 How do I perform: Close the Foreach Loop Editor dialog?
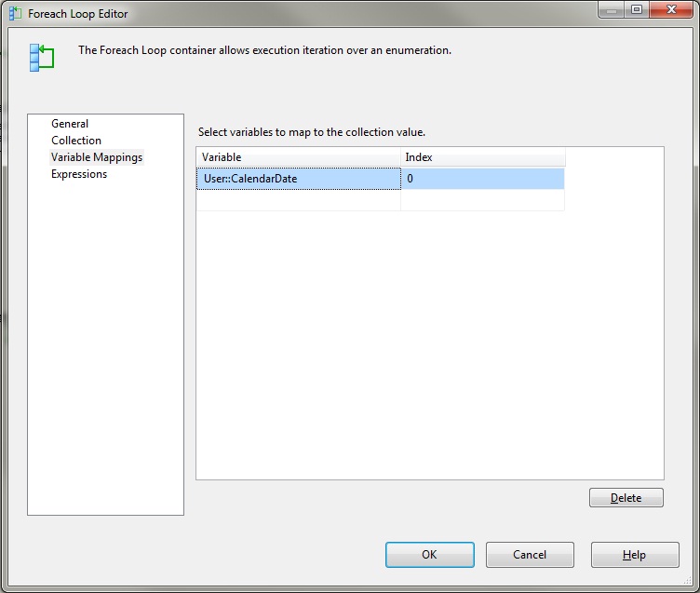(670, 11)
